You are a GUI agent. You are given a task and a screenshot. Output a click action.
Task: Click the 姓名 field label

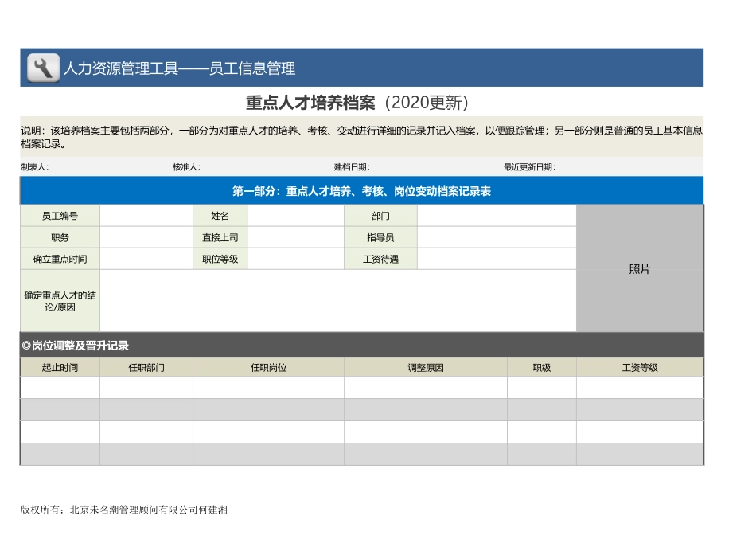[x=220, y=215]
